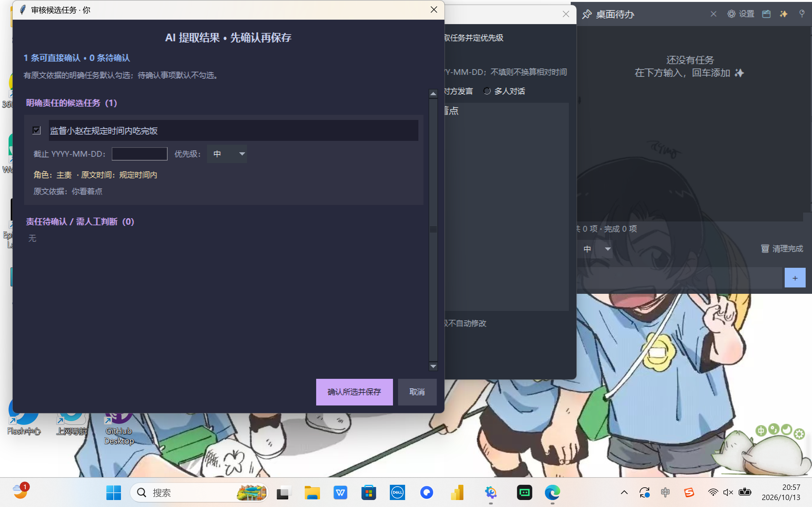Click the Sogou input method tray icon
Screen dimensions: 812x507
point(689,493)
